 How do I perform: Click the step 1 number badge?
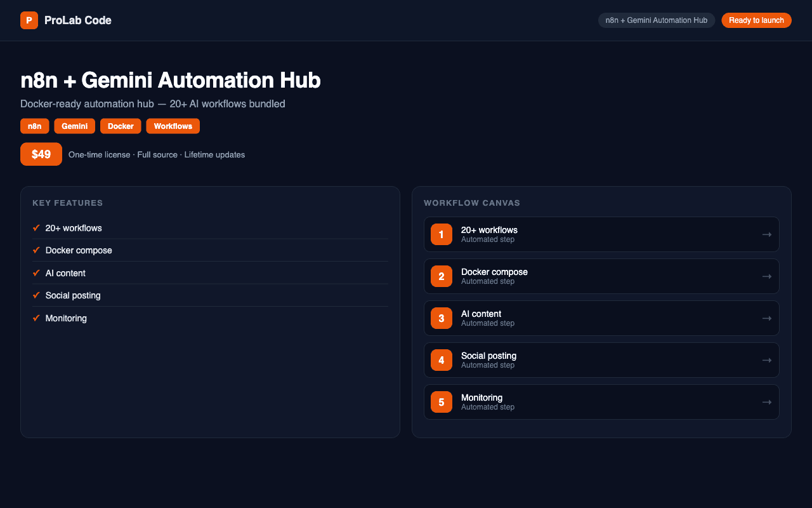(x=442, y=234)
